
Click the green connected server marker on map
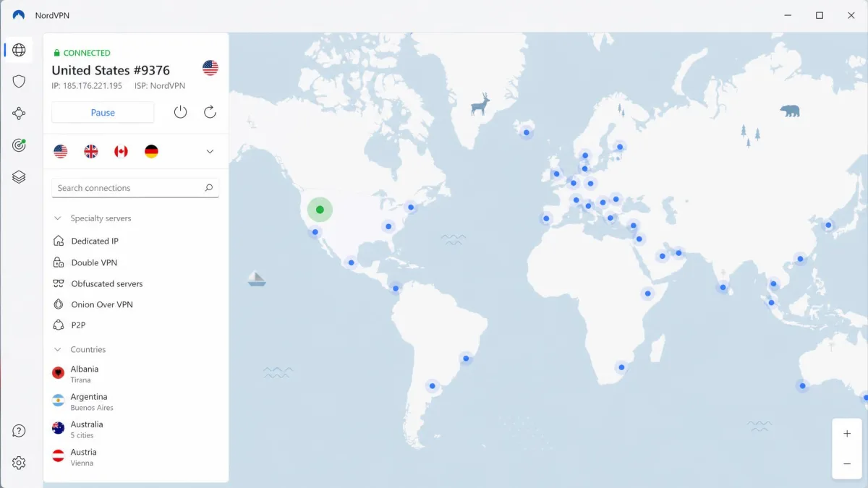click(320, 210)
